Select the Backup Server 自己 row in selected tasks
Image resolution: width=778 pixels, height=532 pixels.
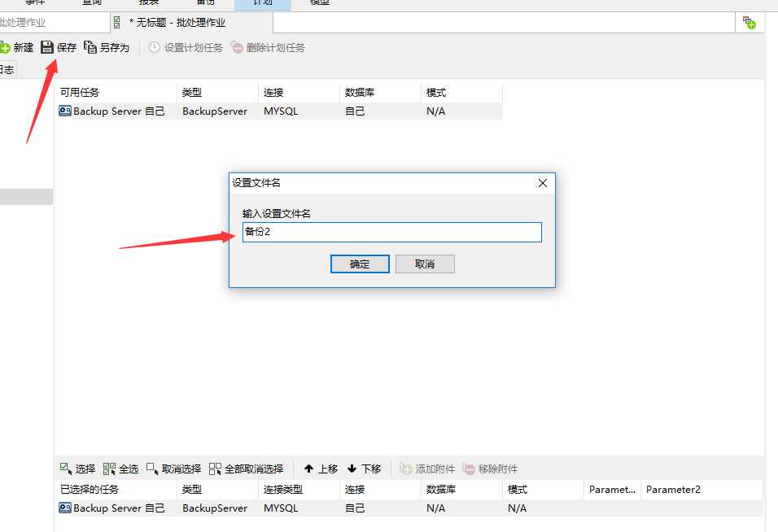(409, 508)
